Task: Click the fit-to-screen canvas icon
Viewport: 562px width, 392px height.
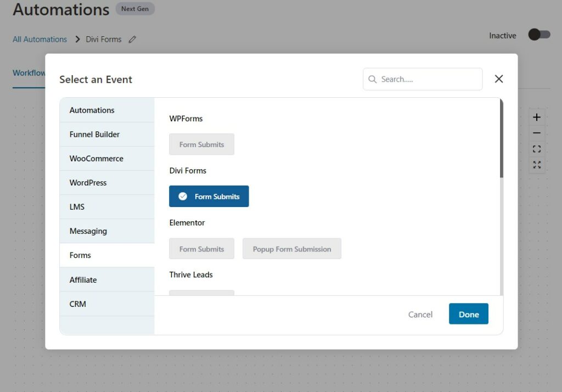Action: (x=537, y=149)
